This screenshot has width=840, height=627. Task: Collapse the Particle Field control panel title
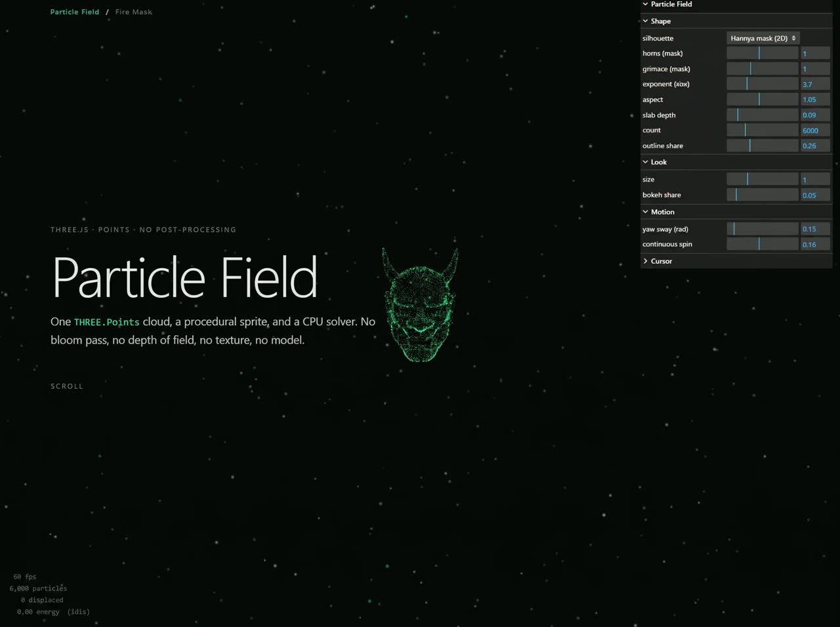[736, 4]
